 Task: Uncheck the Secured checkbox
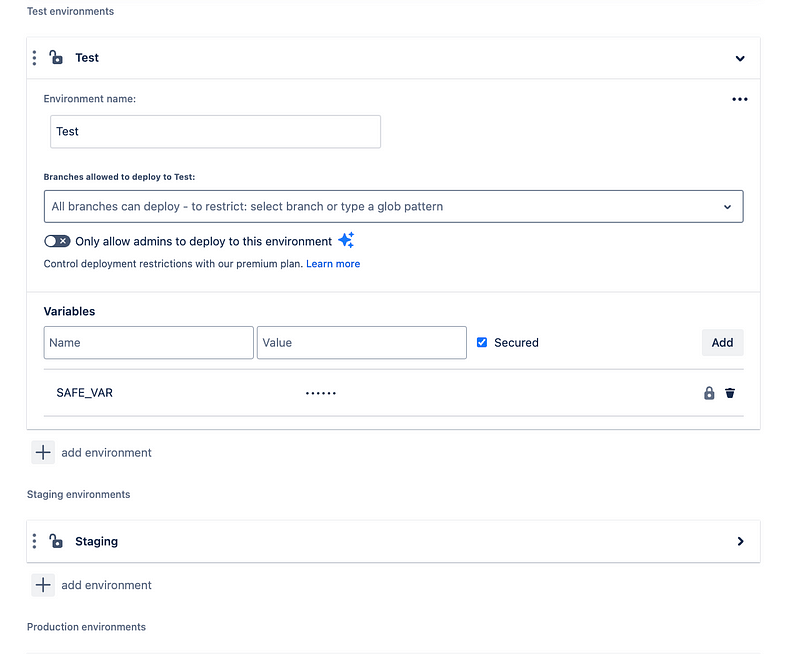[482, 342]
